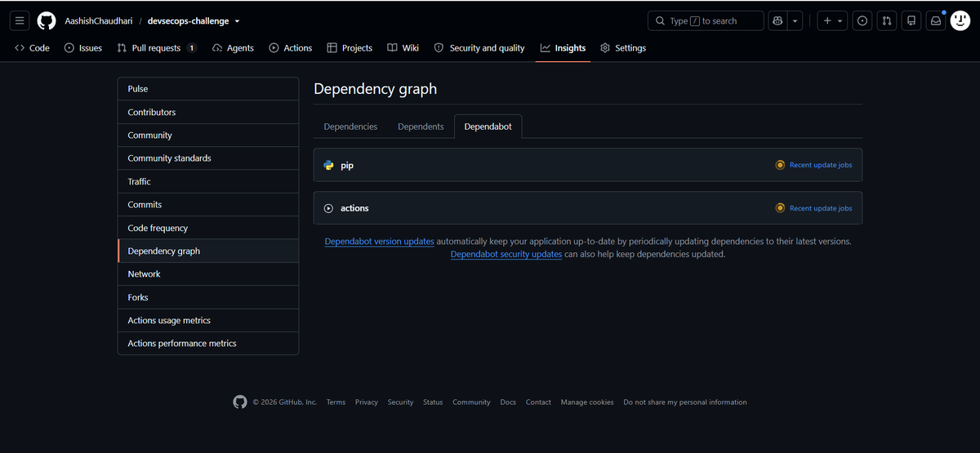Click the actions ecosystem name
Viewport: 980px width, 453px height.
(354, 208)
